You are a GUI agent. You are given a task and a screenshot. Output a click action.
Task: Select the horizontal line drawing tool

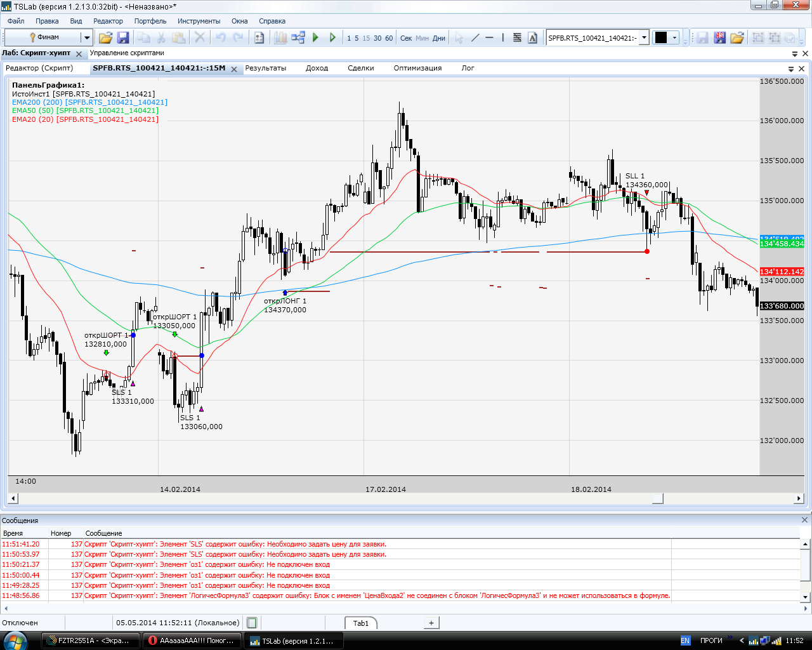tap(489, 38)
